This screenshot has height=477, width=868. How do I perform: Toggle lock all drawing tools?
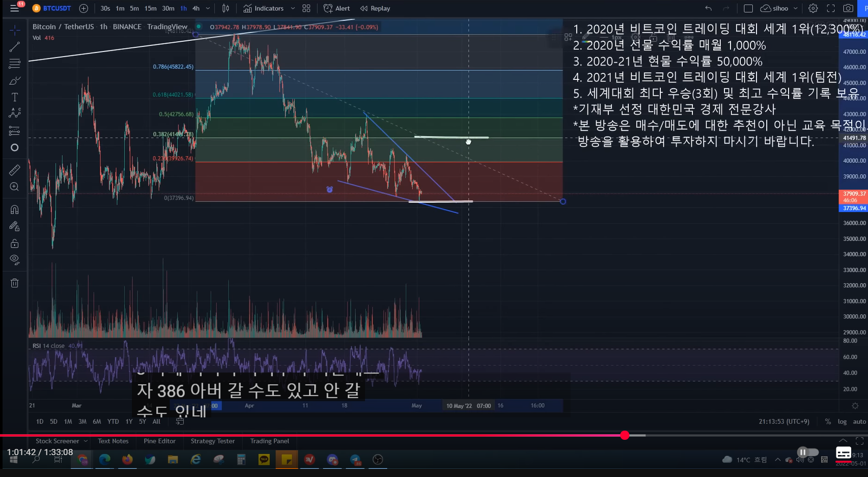point(15,243)
